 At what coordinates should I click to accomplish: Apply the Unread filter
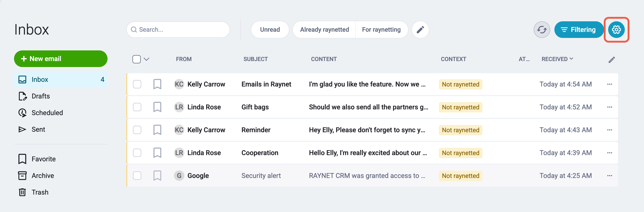pos(270,30)
